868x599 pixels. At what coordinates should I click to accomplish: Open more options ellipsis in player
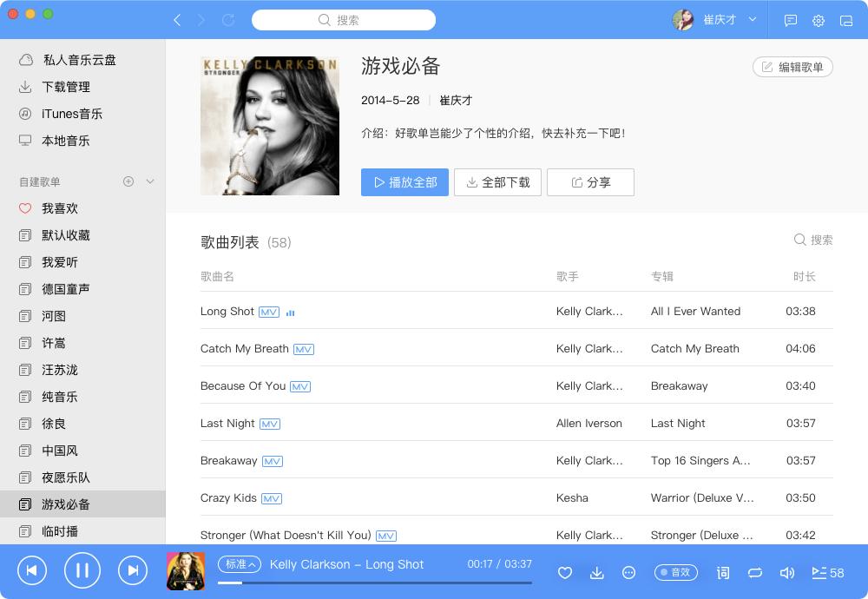tap(628, 572)
